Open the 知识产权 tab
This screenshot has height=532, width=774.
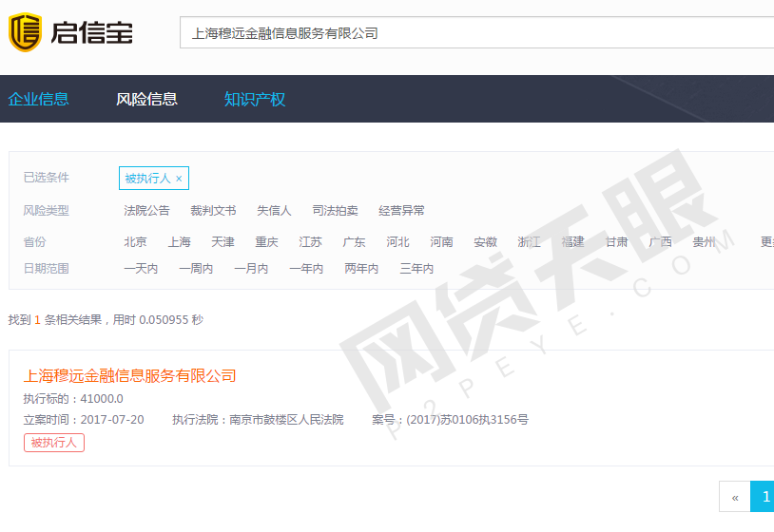tap(255, 99)
